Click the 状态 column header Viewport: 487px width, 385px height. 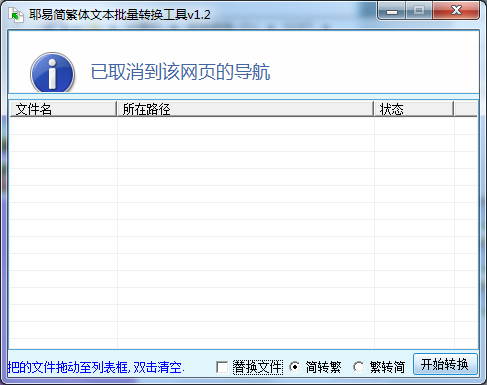pos(413,109)
